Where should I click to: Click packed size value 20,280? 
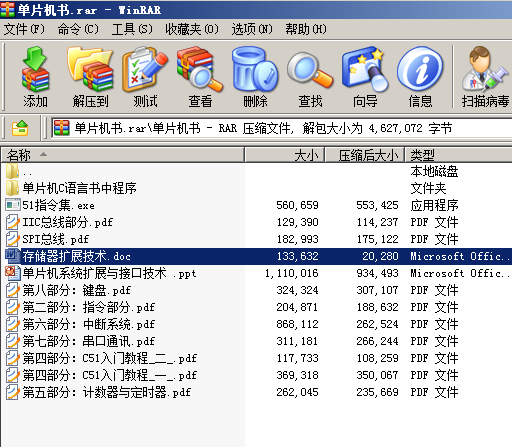pyautogui.click(x=380, y=256)
